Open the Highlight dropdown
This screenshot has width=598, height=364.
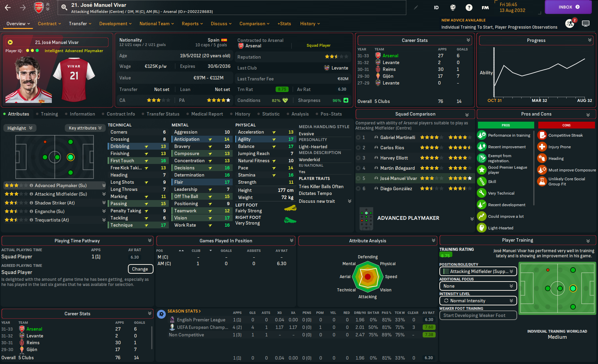coord(20,128)
